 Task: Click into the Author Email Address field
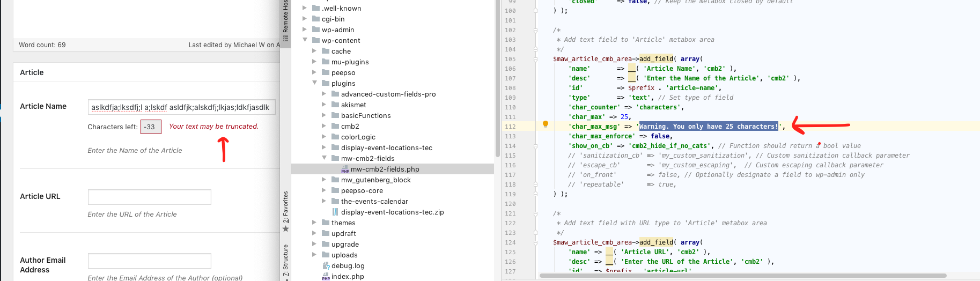pyautogui.click(x=150, y=261)
